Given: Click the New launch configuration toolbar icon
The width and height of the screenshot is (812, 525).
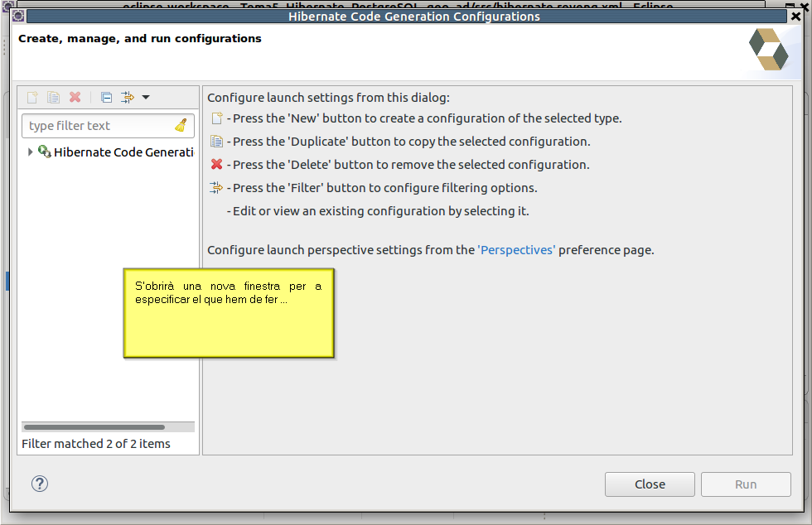Looking at the screenshot, I should (x=32, y=98).
